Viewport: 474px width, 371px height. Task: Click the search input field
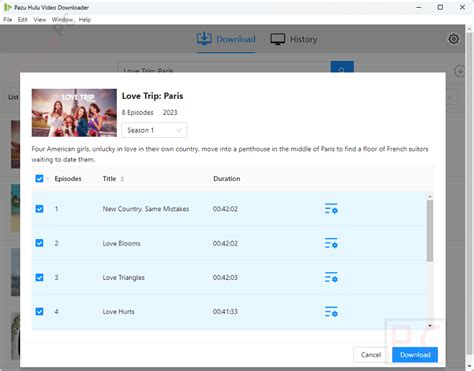tap(224, 67)
